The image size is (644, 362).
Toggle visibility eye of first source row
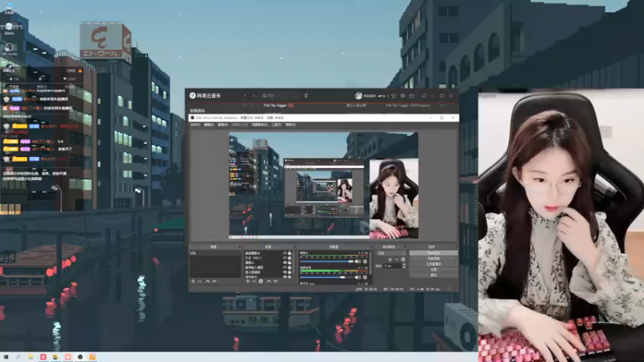[x=285, y=253]
